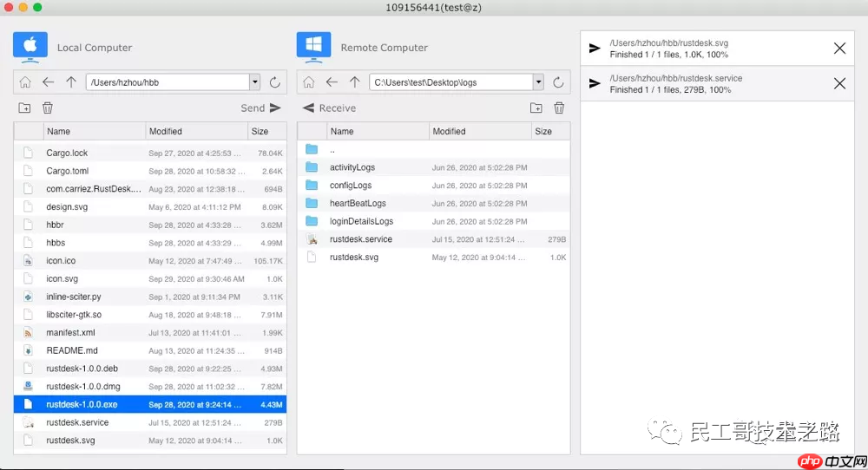
Task: Remove rustdesk.service transfer job from list
Action: click(839, 84)
